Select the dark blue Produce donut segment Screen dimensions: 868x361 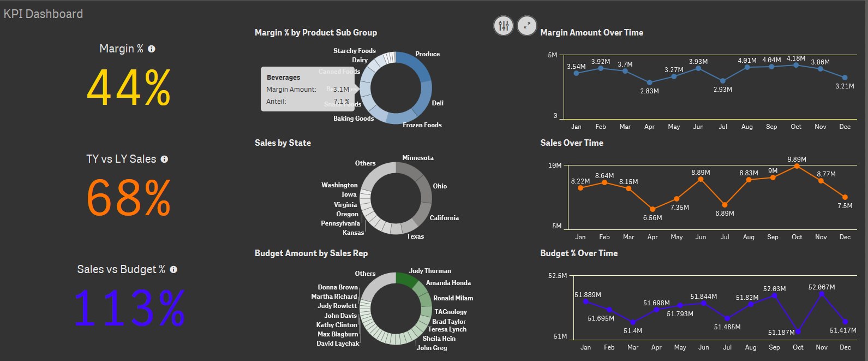[x=412, y=64]
